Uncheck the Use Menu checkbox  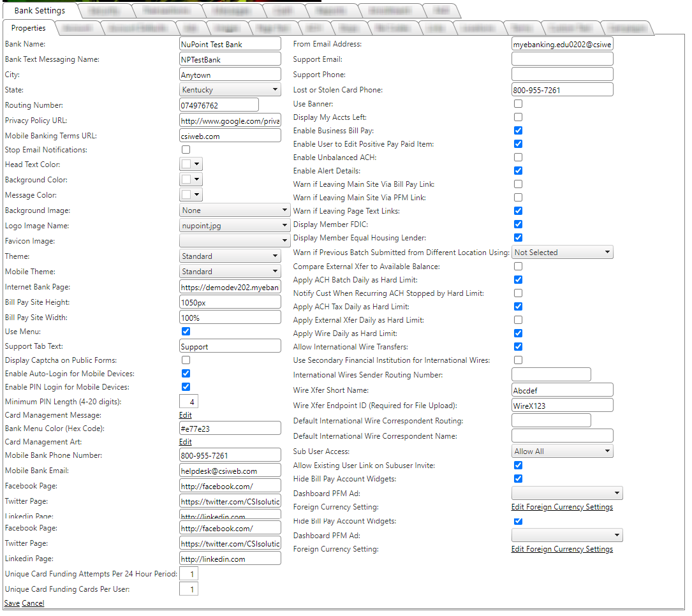(186, 332)
